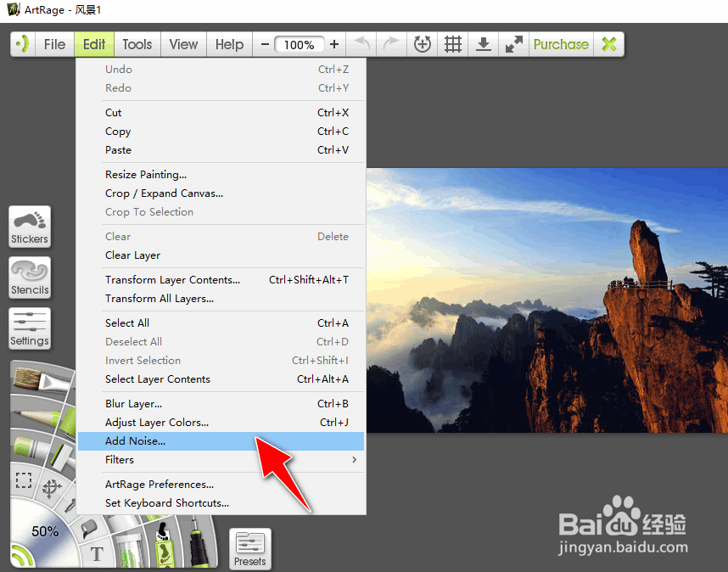Open the File menu

54,44
